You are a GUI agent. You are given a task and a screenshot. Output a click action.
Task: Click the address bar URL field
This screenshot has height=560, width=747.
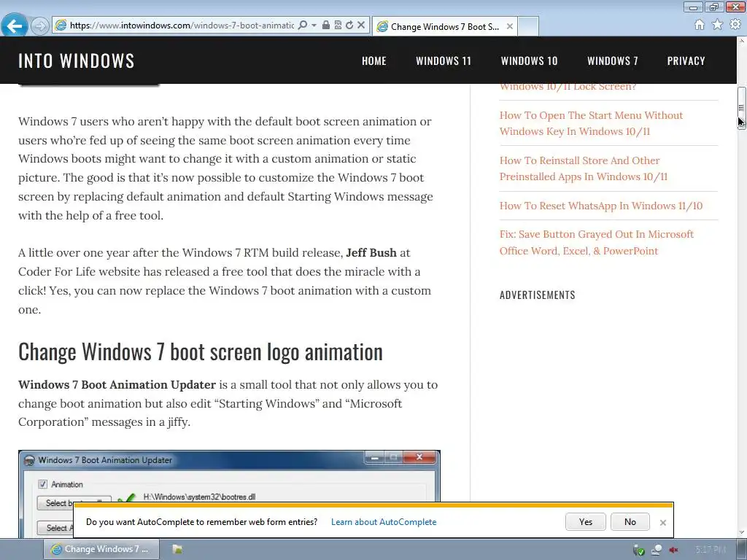point(182,26)
